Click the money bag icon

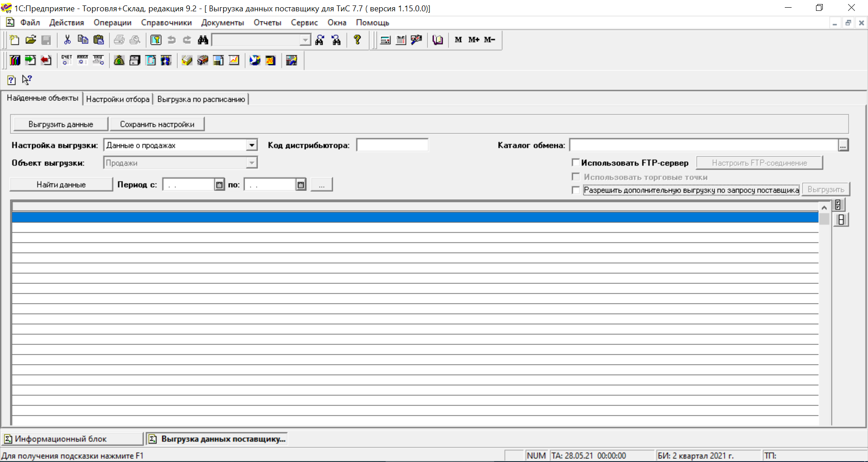pyautogui.click(x=119, y=60)
